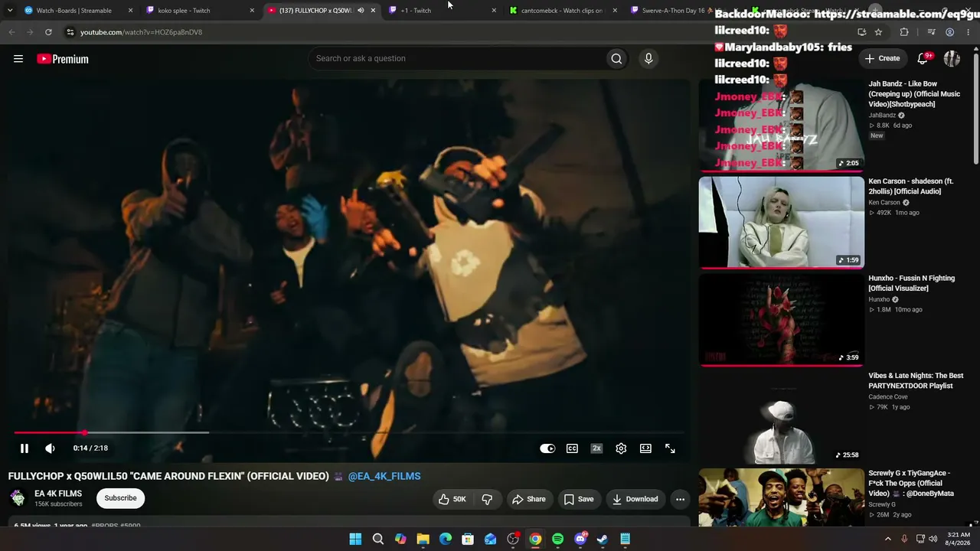Focus the YouTube search box
The width and height of the screenshot is (980, 551).
[456, 58]
